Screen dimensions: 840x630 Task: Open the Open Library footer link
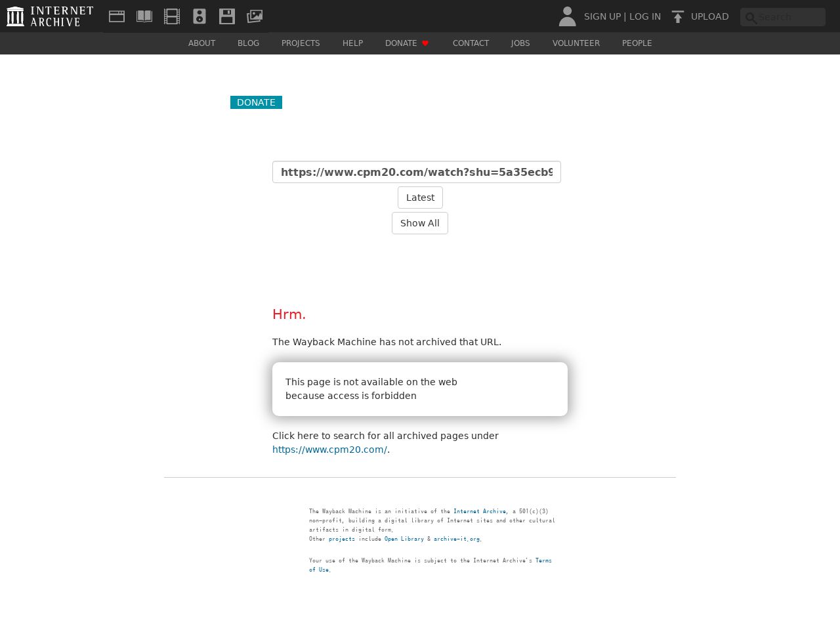click(x=404, y=539)
